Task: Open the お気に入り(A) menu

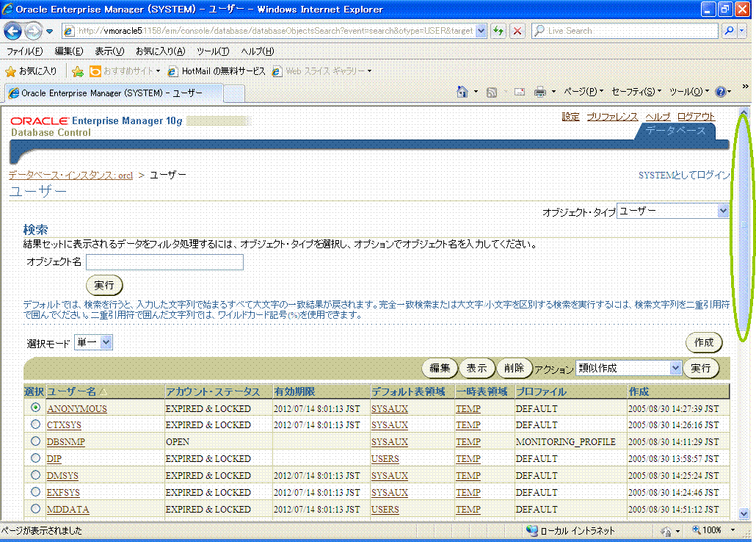Action: point(160,51)
